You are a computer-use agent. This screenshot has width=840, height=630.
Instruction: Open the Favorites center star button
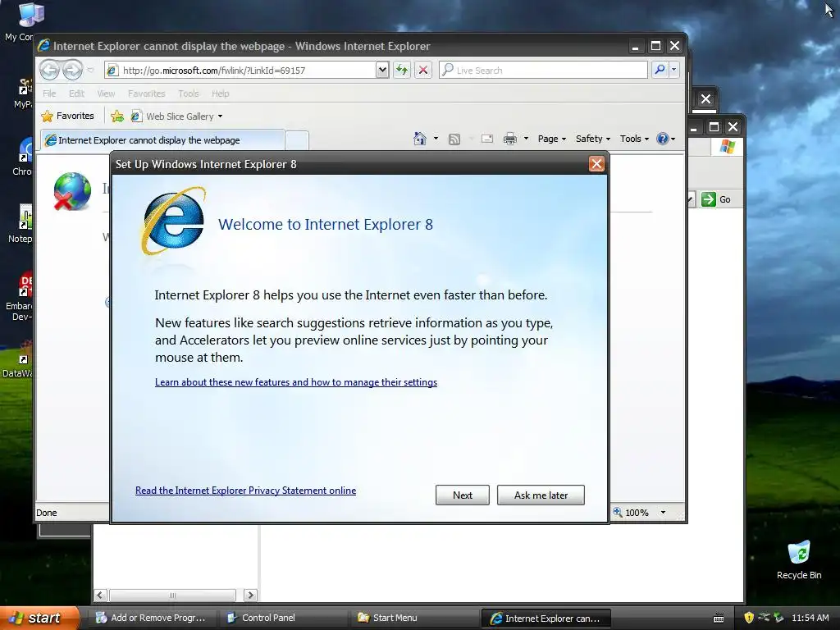(67, 116)
